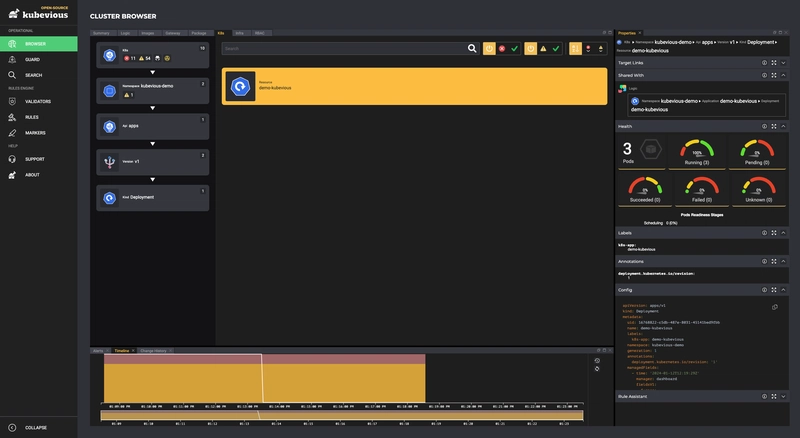Copy the Config YAML contents
Image resolution: width=800 pixels, height=438 pixels.
tap(775, 307)
